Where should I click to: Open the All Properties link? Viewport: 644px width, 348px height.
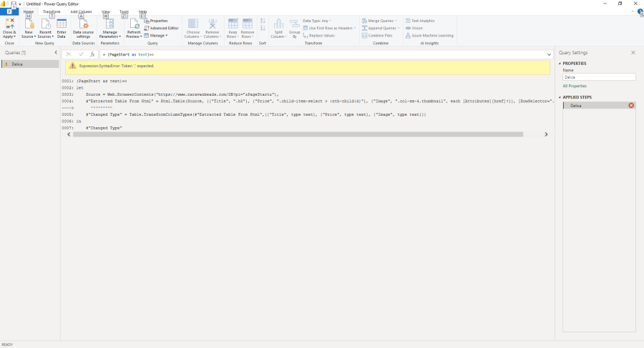click(575, 86)
